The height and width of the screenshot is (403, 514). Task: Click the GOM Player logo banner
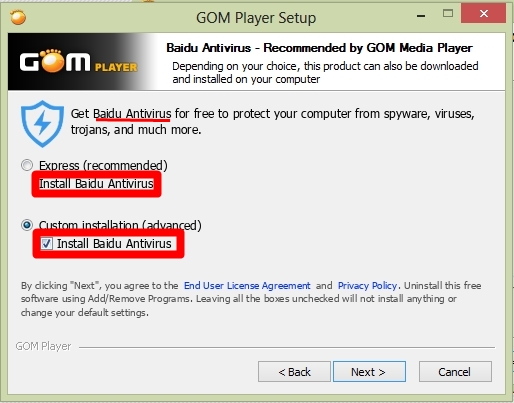[x=79, y=62]
